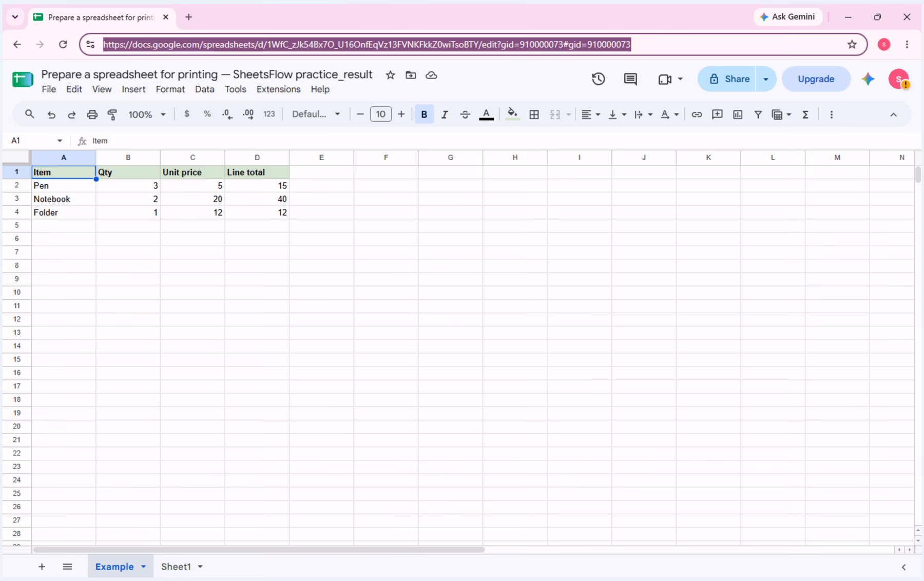Click the font size input field
Image resolution: width=924 pixels, height=581 pixels.
tap(380, 114)
